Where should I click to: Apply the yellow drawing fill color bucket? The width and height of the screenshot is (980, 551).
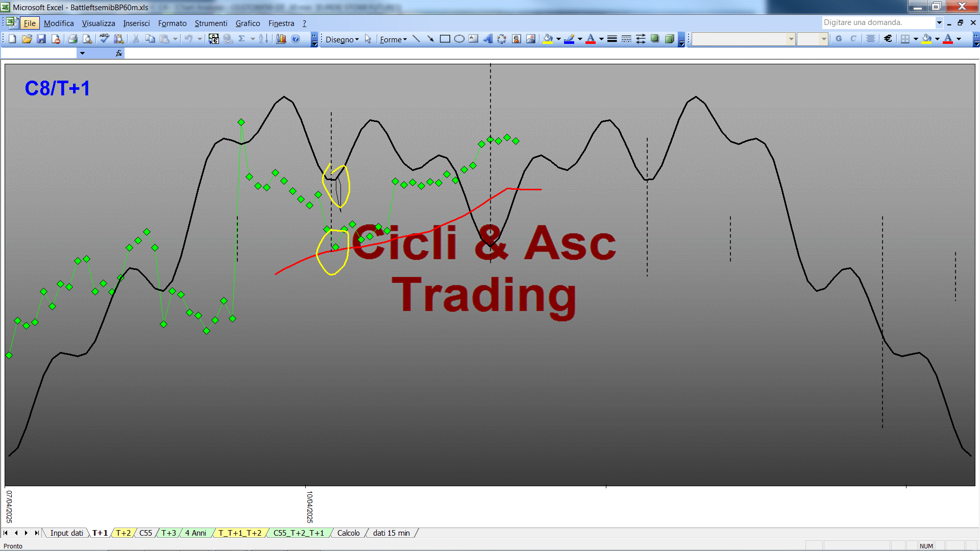click(x=548, y=39)
